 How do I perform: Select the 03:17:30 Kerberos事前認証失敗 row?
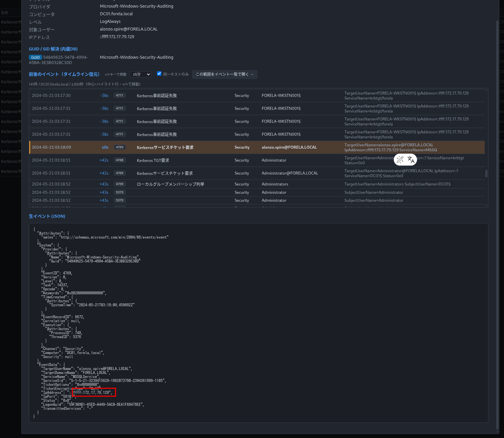point(257,96)
